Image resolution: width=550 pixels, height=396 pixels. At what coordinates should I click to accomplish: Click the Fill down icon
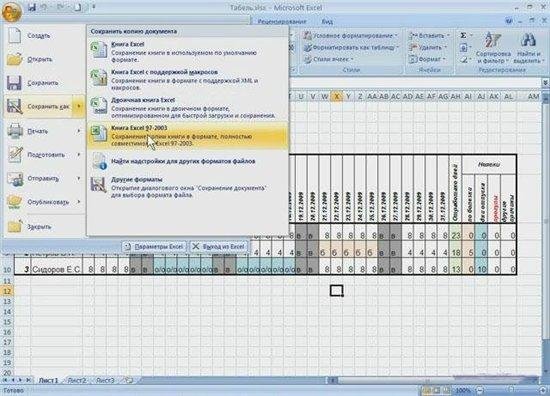tap(463, 47)
